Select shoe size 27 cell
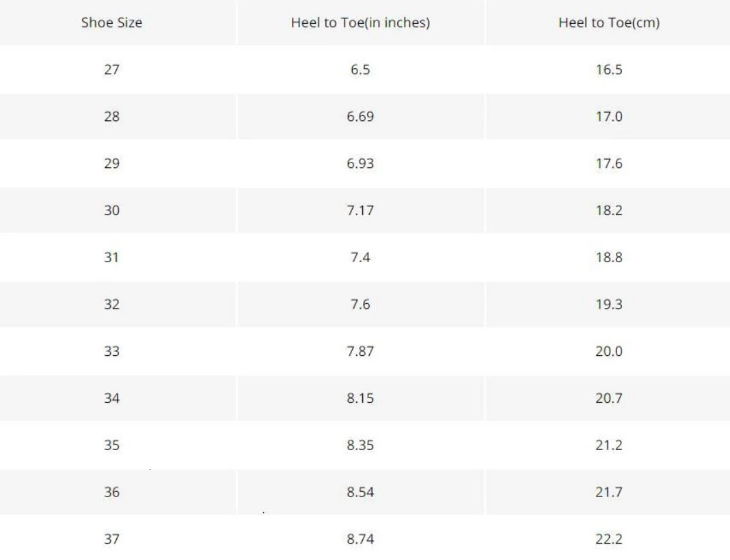The image size is (730, 560). pos(111,70)
